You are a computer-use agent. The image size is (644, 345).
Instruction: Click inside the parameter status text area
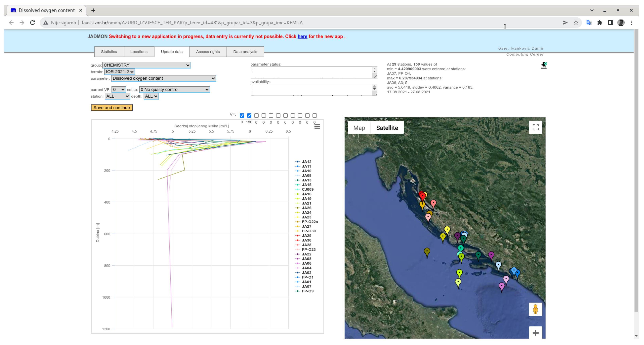tap(311, 72)
